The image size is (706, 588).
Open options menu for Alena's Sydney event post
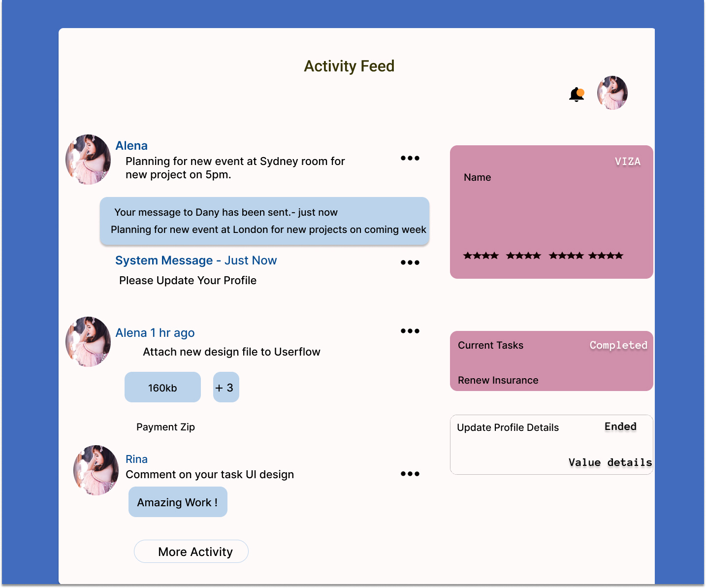(410, 158)
